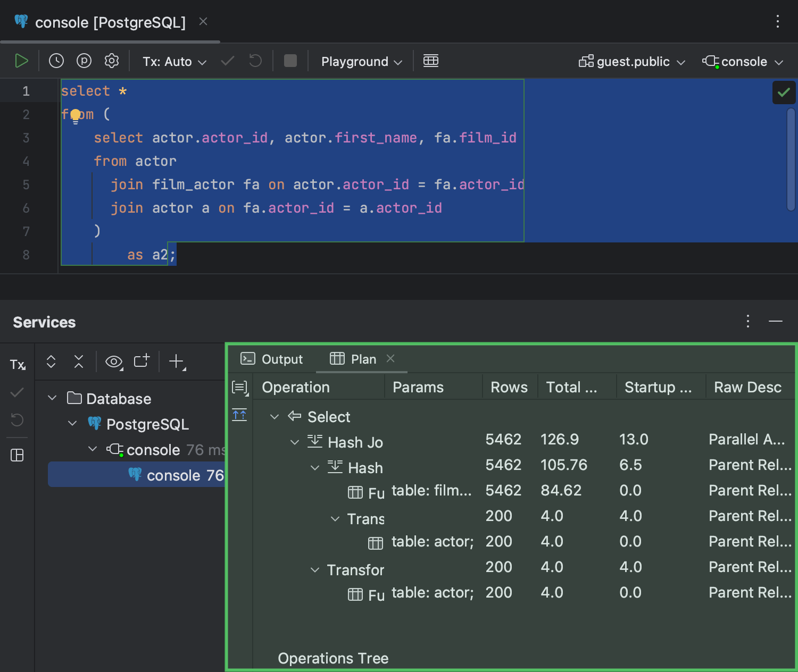Screen dimensions: 798x672
Task: Click the stop execution square button
Action: click(290, 61)
